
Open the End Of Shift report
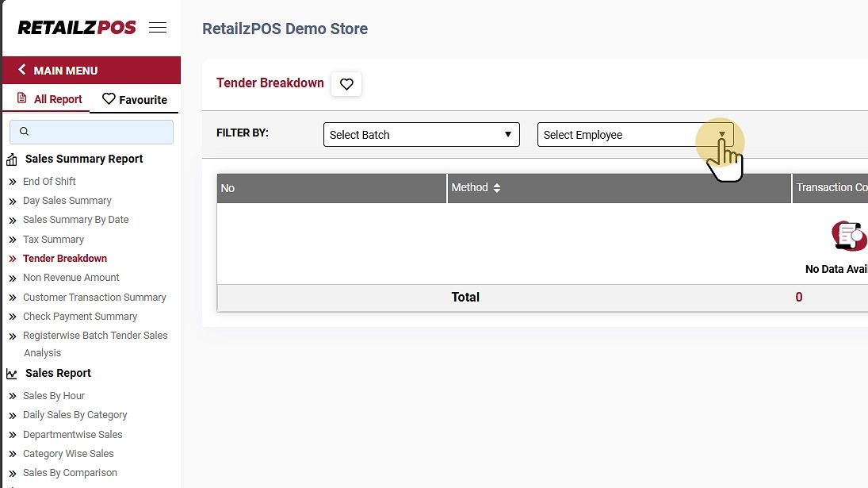coord(49,181)
